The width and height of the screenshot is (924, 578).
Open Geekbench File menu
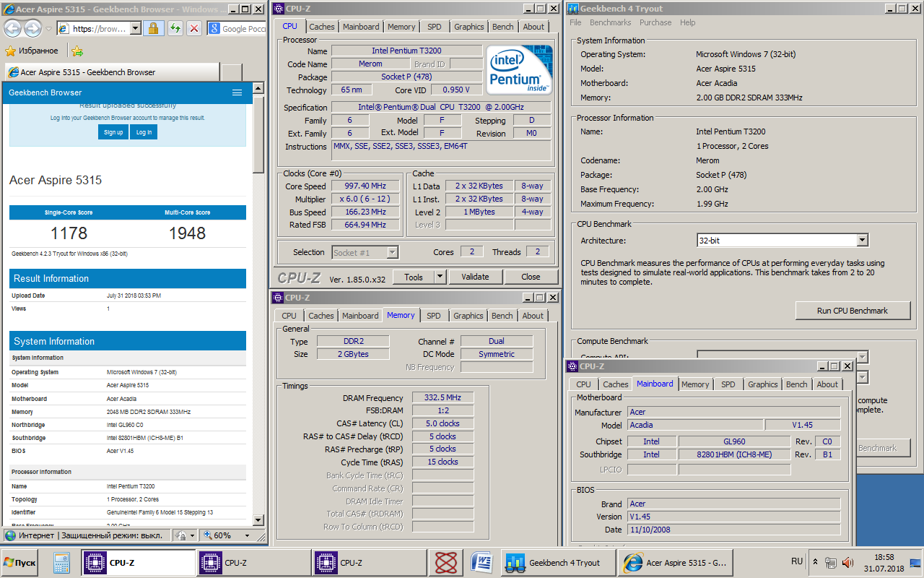coord(575,22)
